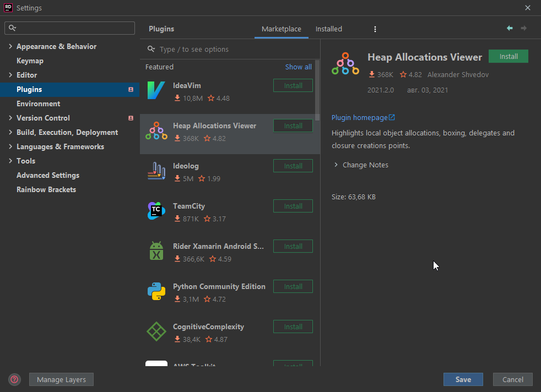Click the Python Community Edition icon
Viewport: 541px width, 392px height.
click(x=156, y=291)
